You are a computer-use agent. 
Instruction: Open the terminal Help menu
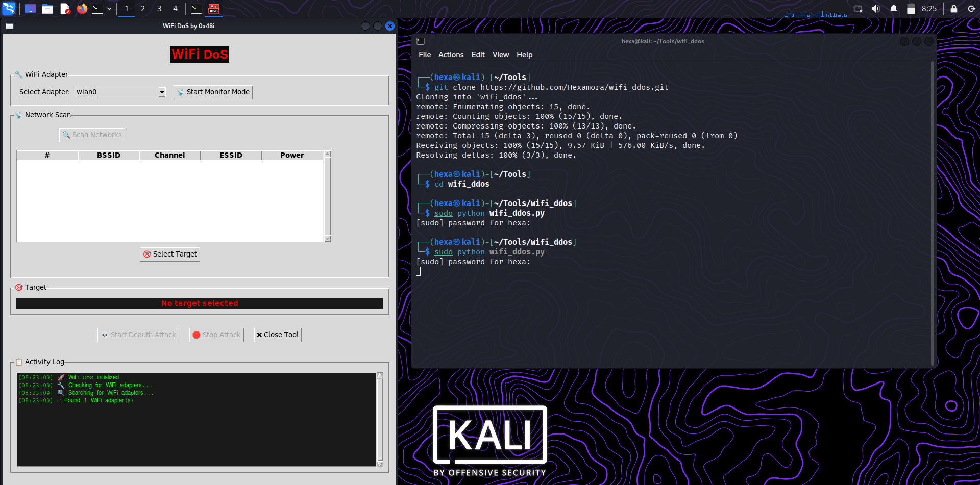pos(525,55)
